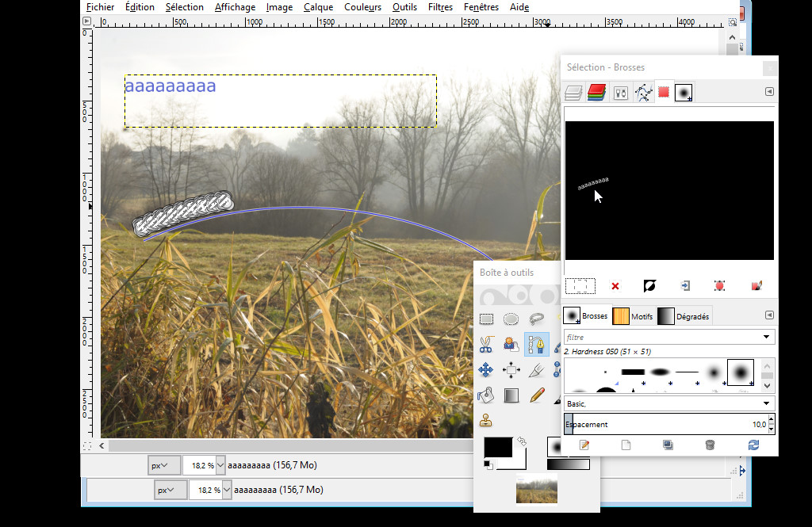Switch to the Selection editor dock tab
The height and width of the screenshot is (527, 812).
[664, 92]
